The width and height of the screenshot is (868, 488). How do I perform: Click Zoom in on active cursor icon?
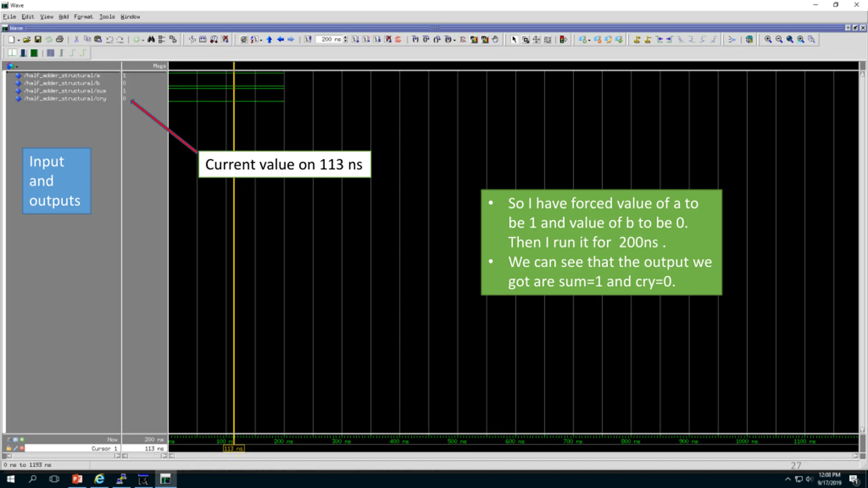[x=801, y=40]
